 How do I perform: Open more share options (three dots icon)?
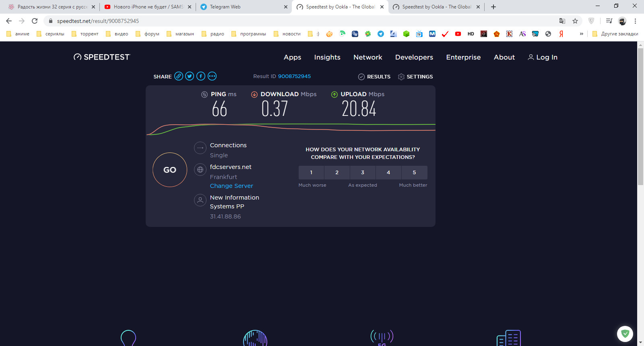(212, 76)
